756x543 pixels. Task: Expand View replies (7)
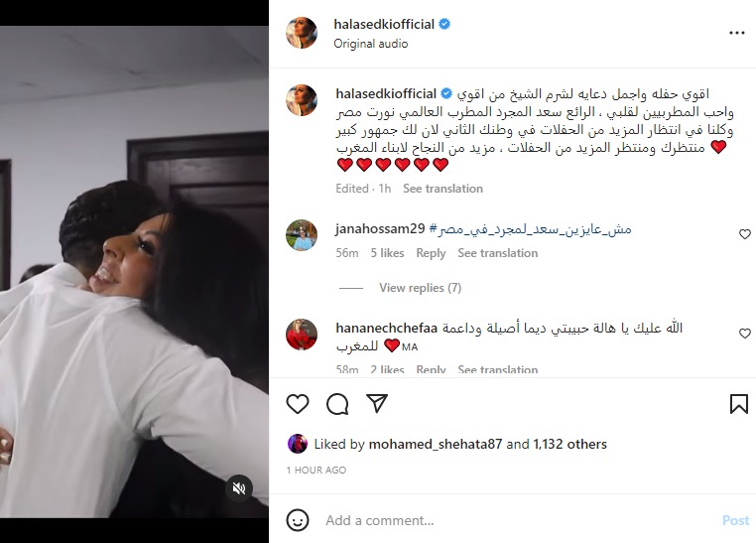click(420, 288)
